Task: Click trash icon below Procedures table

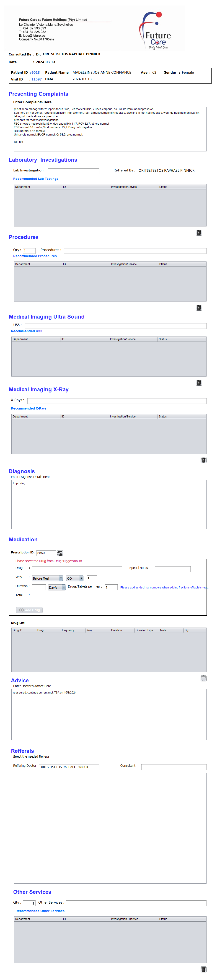Action: (199, 308)
